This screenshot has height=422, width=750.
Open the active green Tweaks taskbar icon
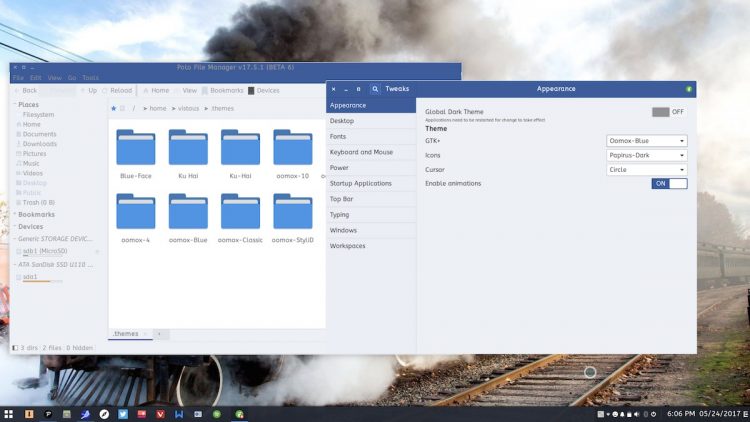[x=240, y=414]
